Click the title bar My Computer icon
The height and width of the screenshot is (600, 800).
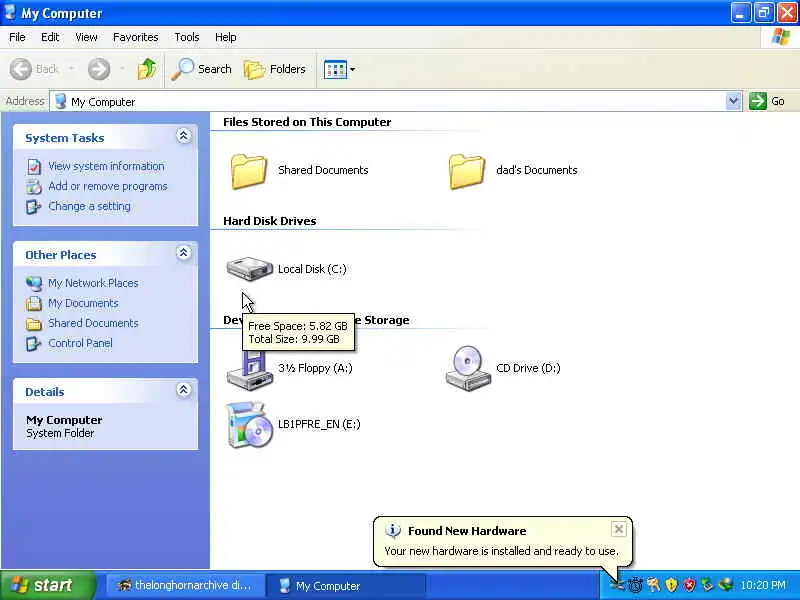[9, 12]
